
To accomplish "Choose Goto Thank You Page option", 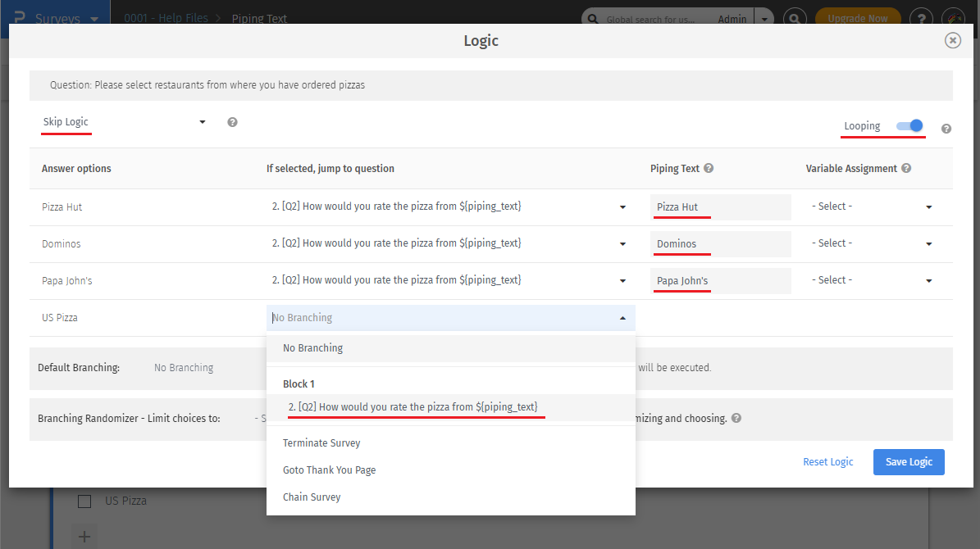I will [450, 470].
